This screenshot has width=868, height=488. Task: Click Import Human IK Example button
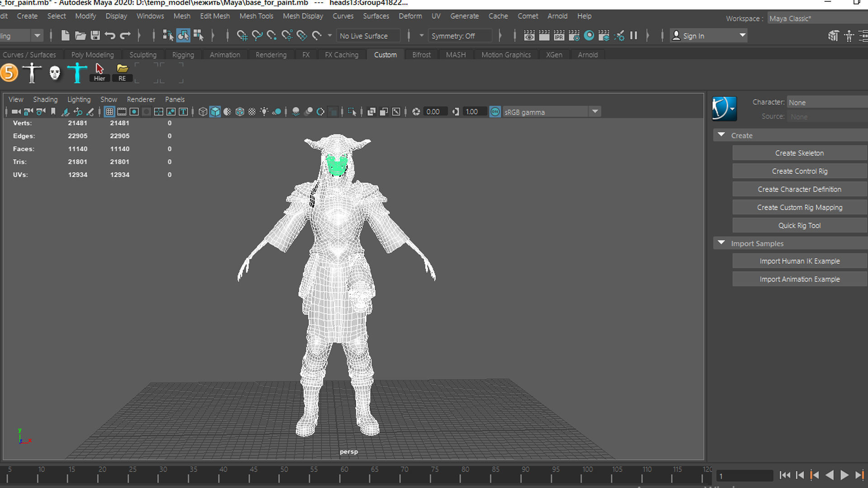[x=799, y=261]
